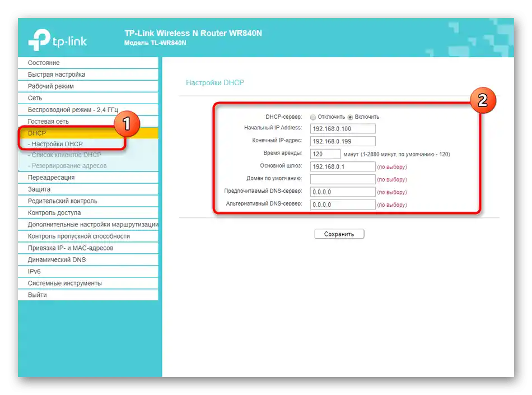The image size is (532, 395).
Task: Click the lease time hint "1-2880 минут"
Action: [379, 155]
